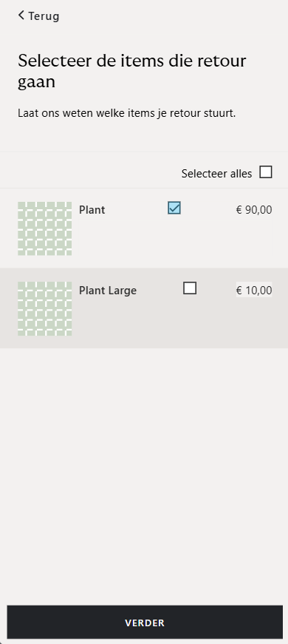Select the Plant Large item name

point(108,291)
